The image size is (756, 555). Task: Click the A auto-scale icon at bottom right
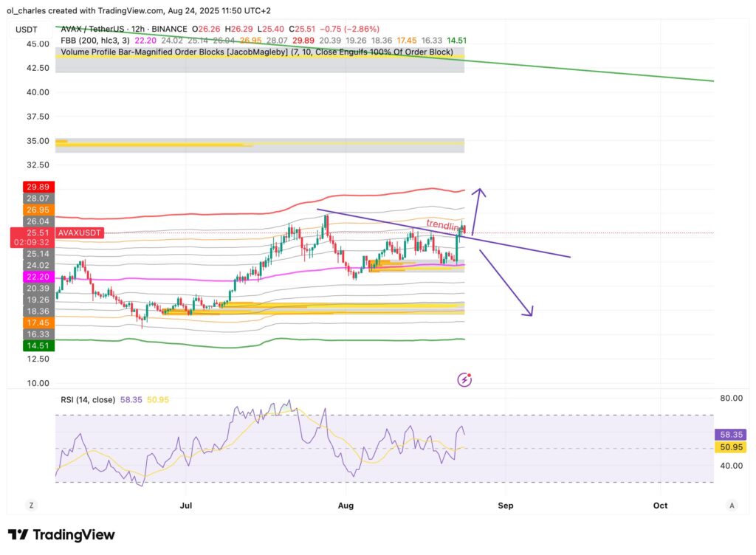(x=731, y=506)
